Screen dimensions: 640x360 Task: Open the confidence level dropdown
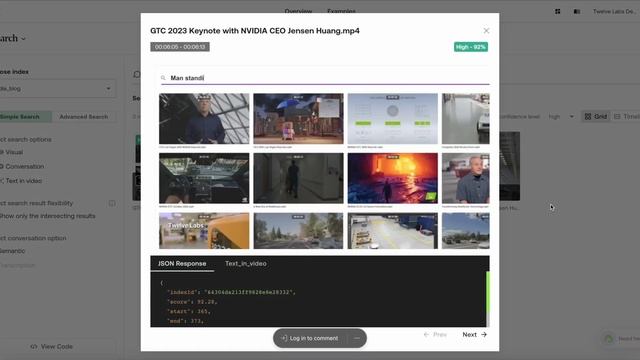(x=561, y=117)
